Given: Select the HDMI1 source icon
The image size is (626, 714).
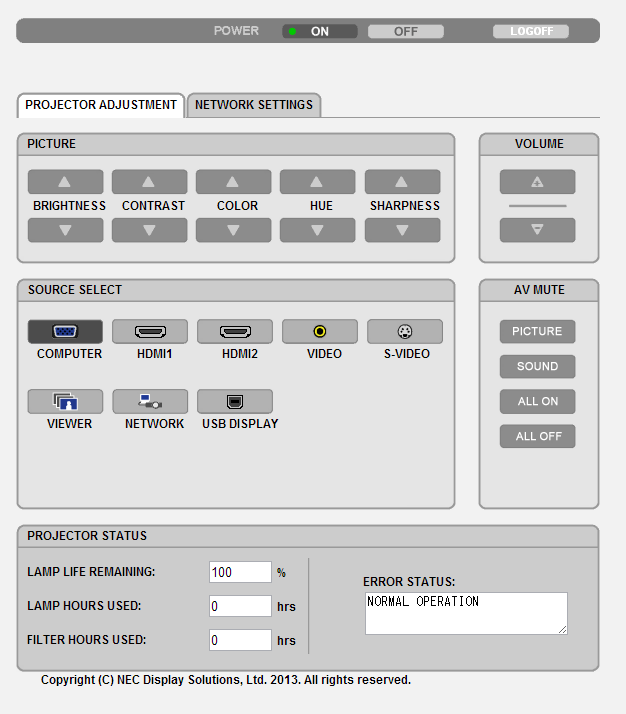Looking at the screenshot, I should 150,331.
